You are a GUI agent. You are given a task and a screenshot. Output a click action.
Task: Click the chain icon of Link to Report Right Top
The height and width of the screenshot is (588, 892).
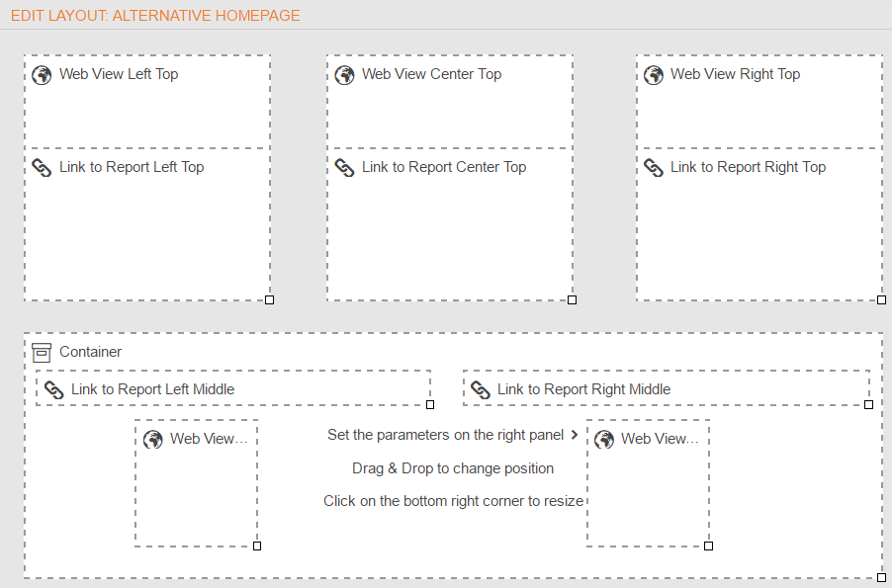point(653,168)
